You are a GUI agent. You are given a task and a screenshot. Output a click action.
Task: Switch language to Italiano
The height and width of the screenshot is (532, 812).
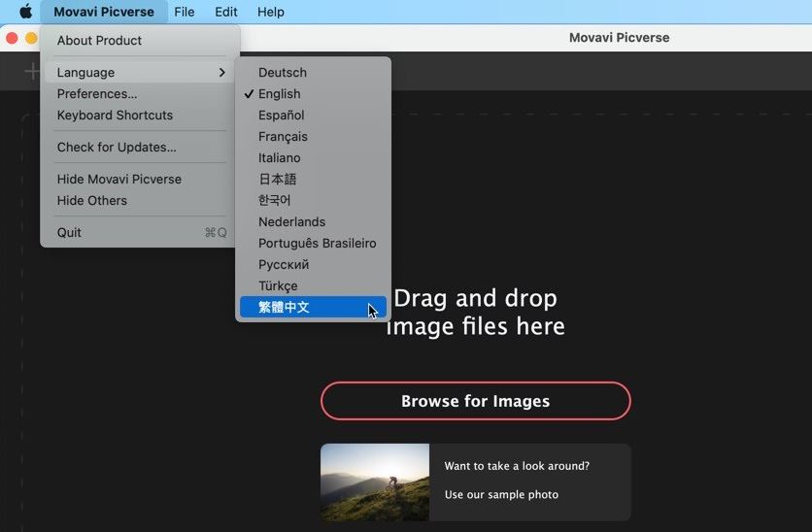(x=313, y=158)
